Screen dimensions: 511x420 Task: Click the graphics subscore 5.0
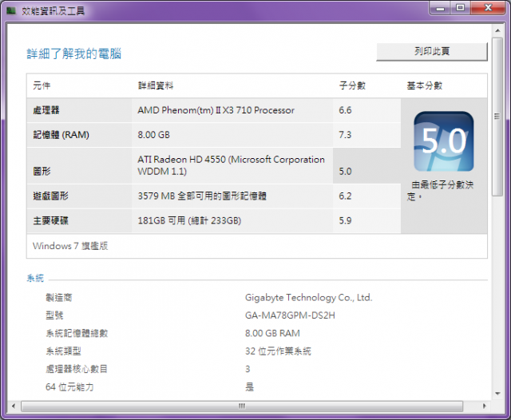[345, 172]
